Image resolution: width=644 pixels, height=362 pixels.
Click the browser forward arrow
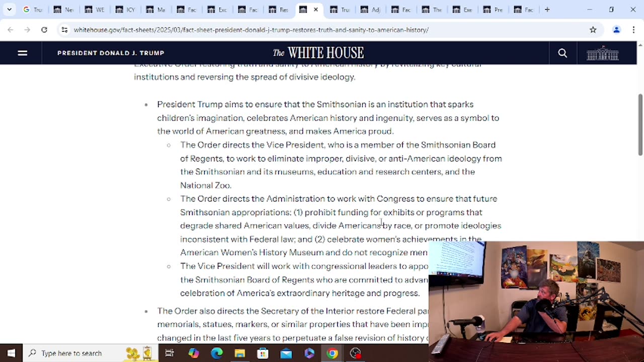coord(27,30)
